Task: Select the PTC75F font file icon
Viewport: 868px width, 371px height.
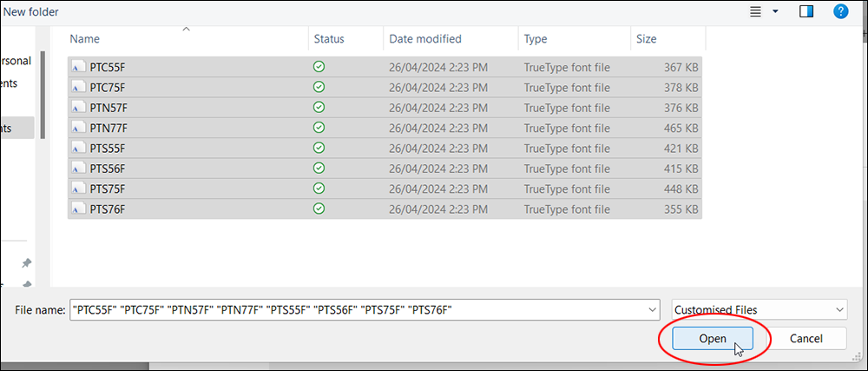Action: click(x=79, y=88)
